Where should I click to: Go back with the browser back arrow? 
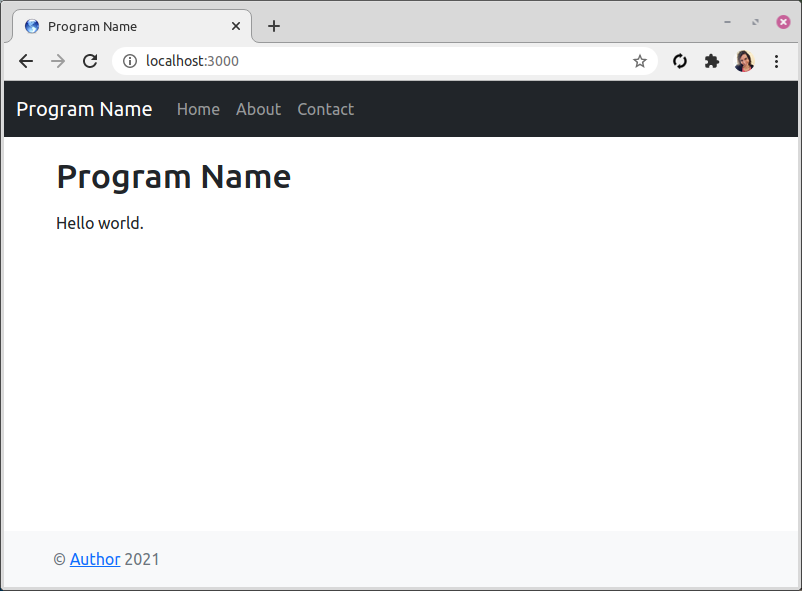coord(26,61)
